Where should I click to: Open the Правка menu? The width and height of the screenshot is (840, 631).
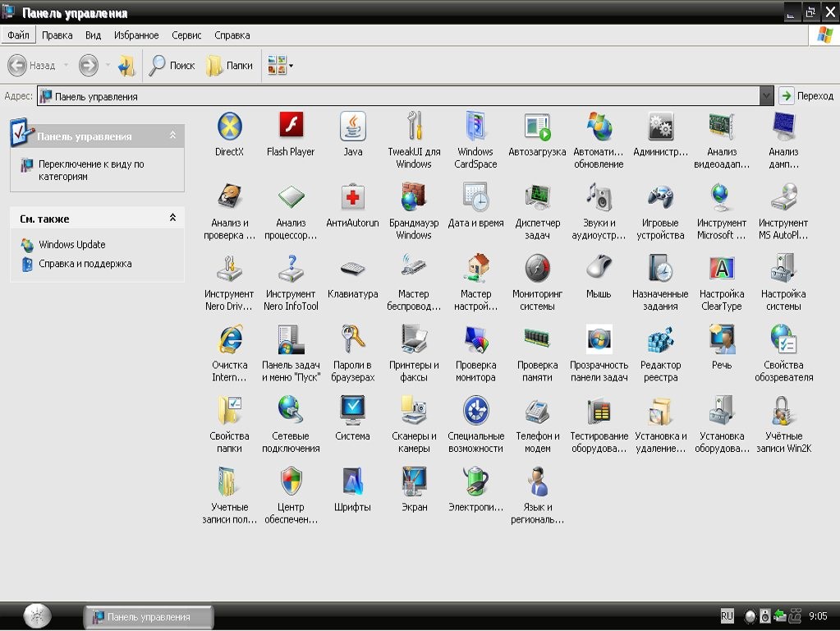pos(57,35)
